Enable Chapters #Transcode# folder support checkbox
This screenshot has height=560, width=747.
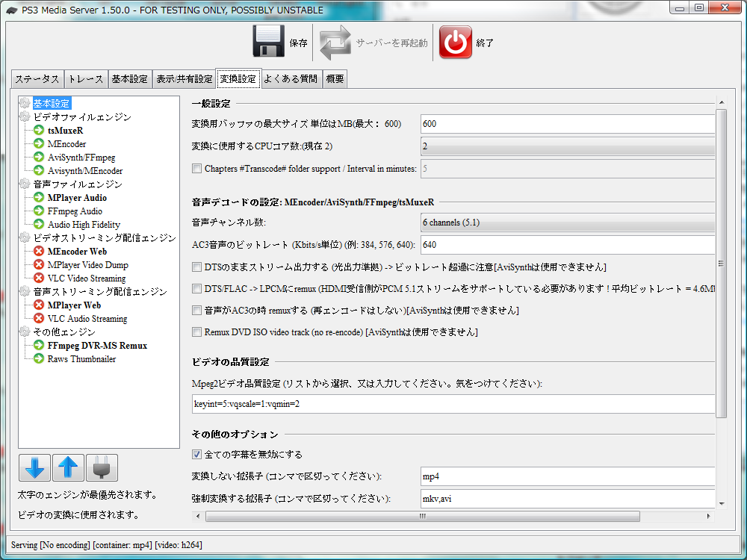[196, 168]
